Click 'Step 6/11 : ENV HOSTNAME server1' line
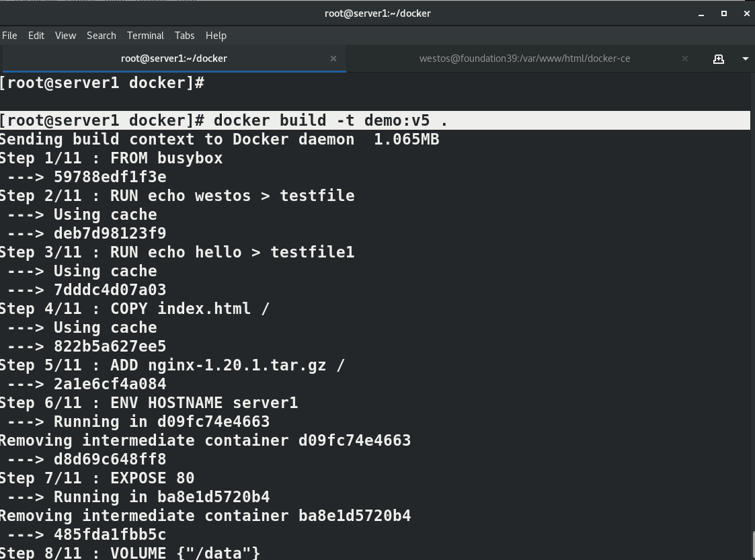Viewport: 755px width, 560px height. click(149, 402)
